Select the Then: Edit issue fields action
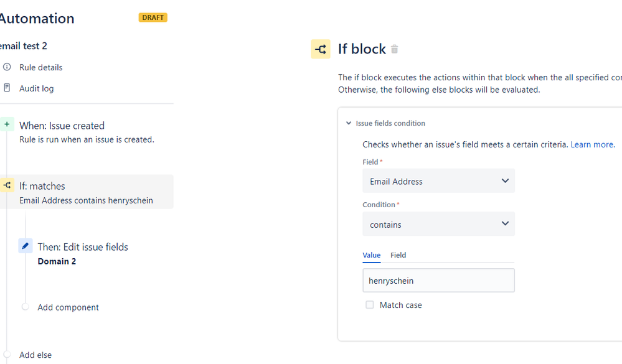The height and width of the screenshot is (364, 622). [x=83, y=247]
